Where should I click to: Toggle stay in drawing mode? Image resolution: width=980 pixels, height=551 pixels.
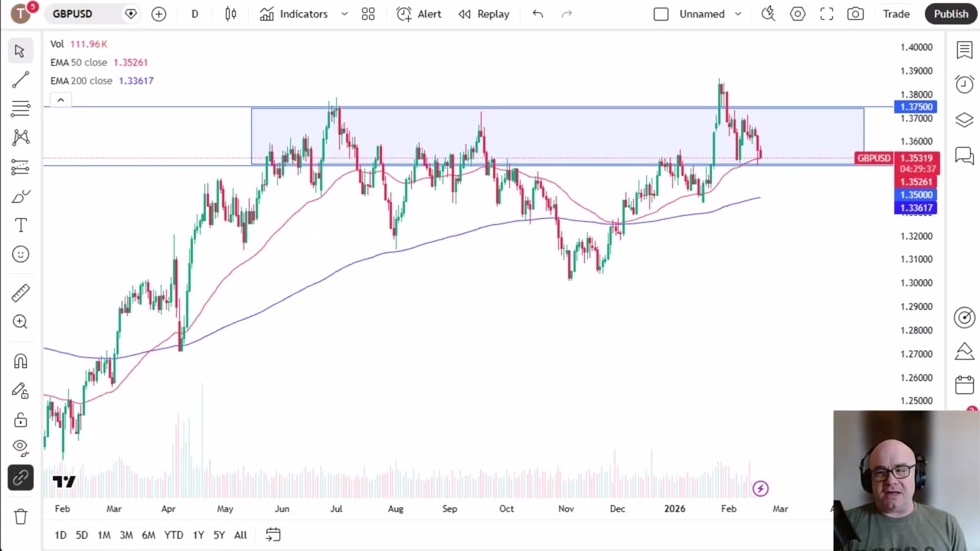pos(20,390)
